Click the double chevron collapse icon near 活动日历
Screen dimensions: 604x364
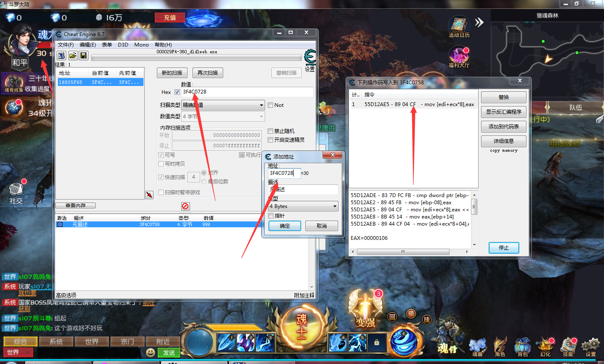pyautogui.click(x=479, y=22)
